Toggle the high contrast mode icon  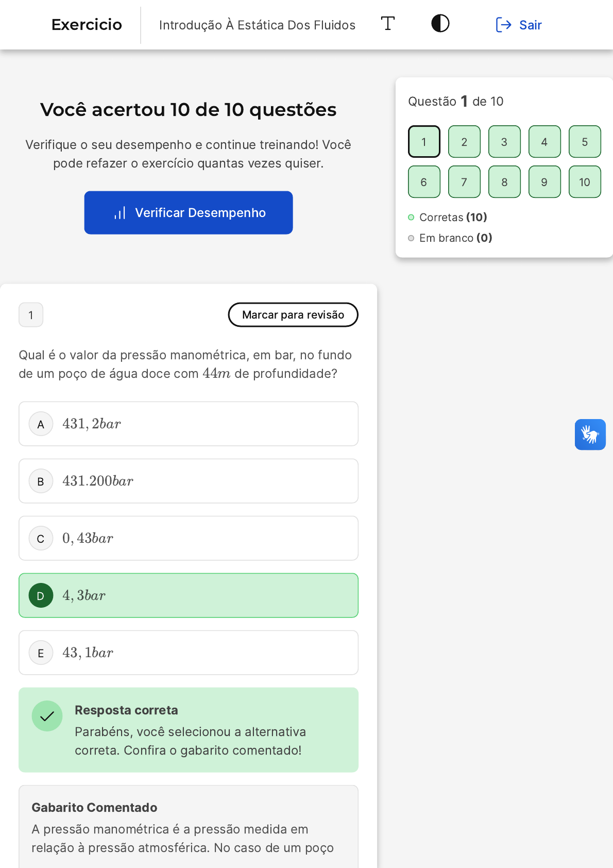440,24
